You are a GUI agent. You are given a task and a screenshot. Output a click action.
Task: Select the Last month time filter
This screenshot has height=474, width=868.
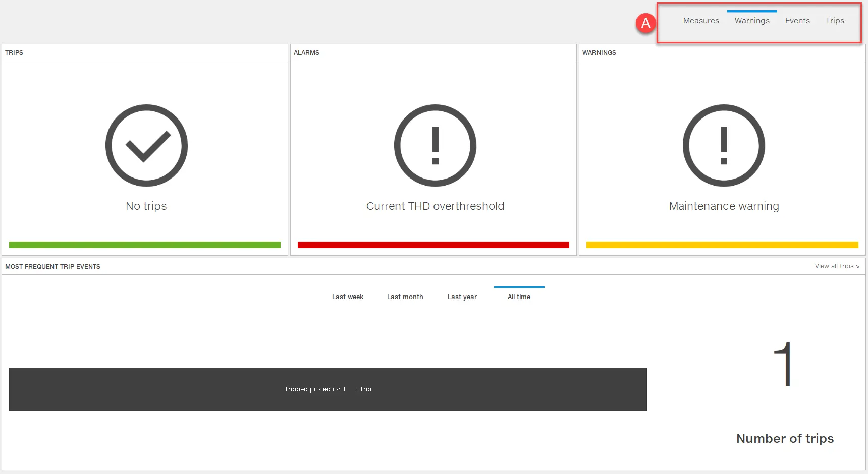[405, 297]
